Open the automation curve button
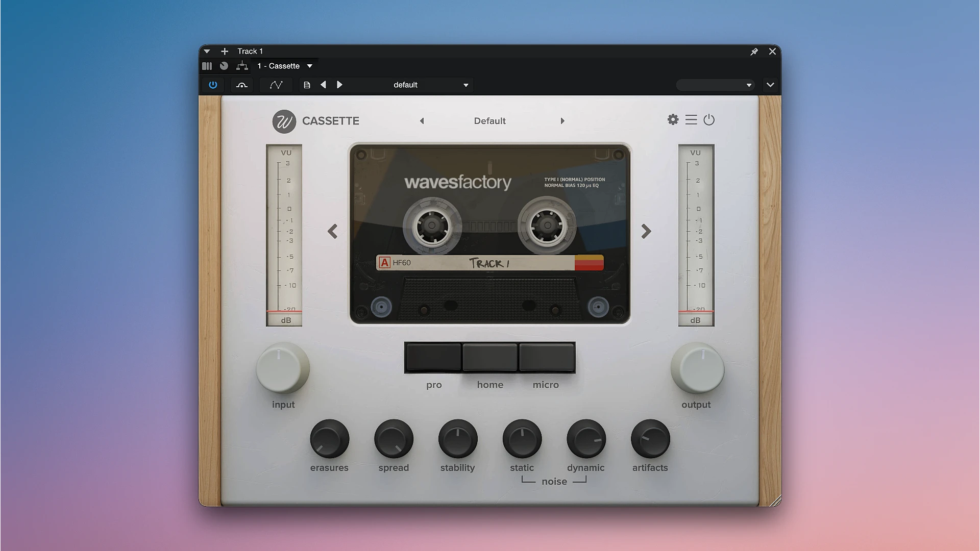Image resolution: width=980 pixels, height=551 pixels. click(276, 85)
